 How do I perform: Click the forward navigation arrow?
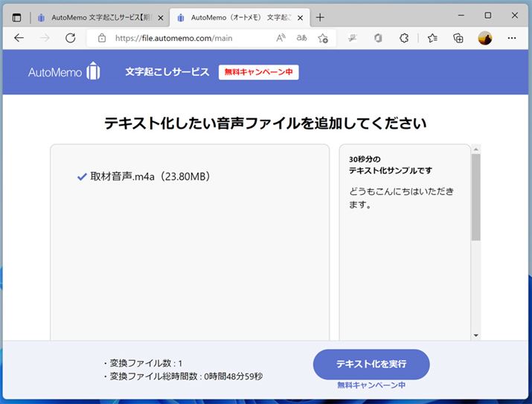click(45, 38)
